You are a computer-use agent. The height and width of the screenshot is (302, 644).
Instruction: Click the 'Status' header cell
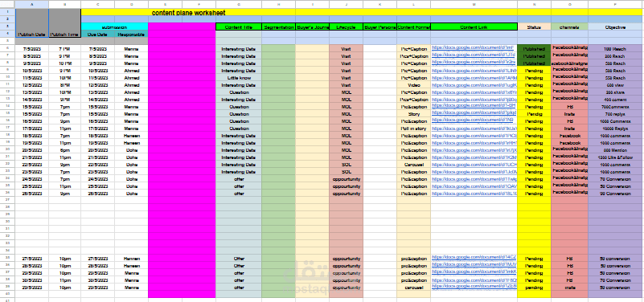point(534,27)
